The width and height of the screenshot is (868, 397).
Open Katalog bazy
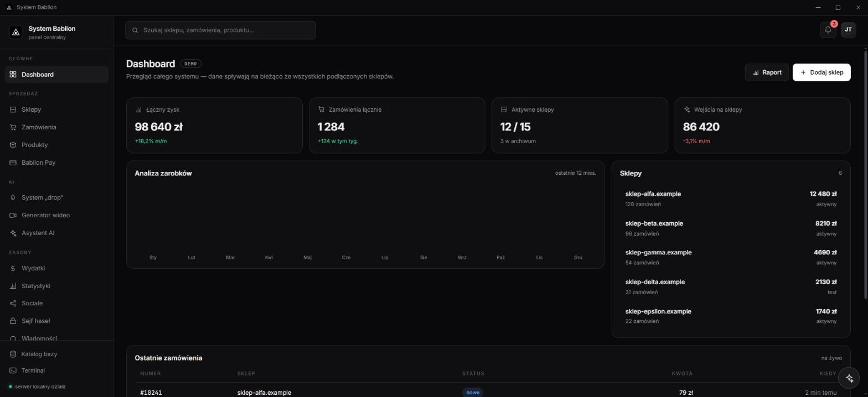click(x=56, y=354)
